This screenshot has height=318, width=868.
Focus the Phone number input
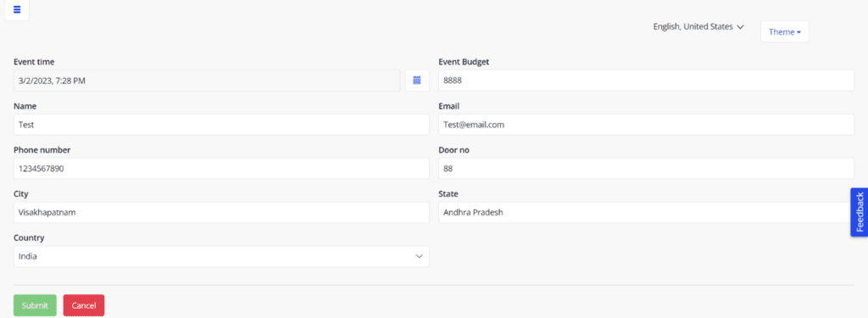click(x=221, y=169)
